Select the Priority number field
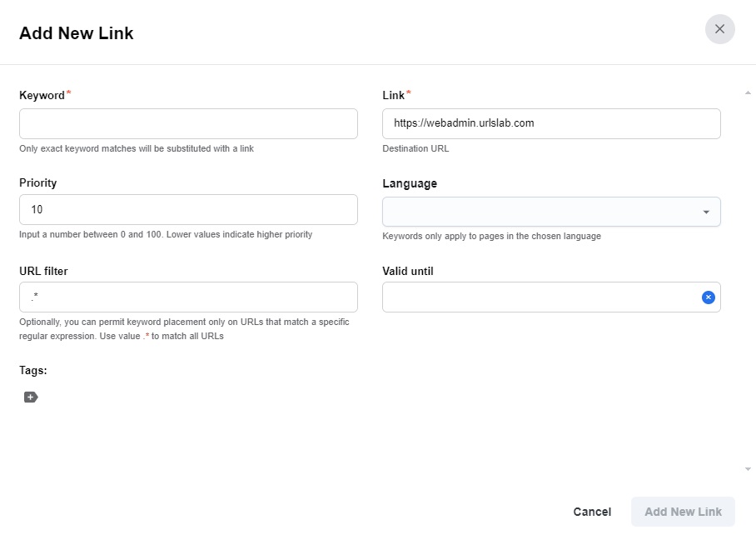 point(188,209)
